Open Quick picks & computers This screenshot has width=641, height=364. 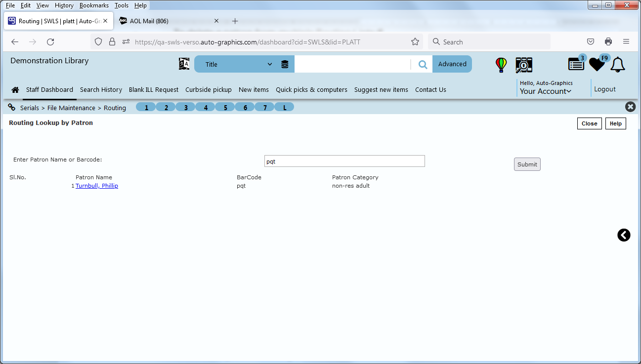[x=311, y=90]
